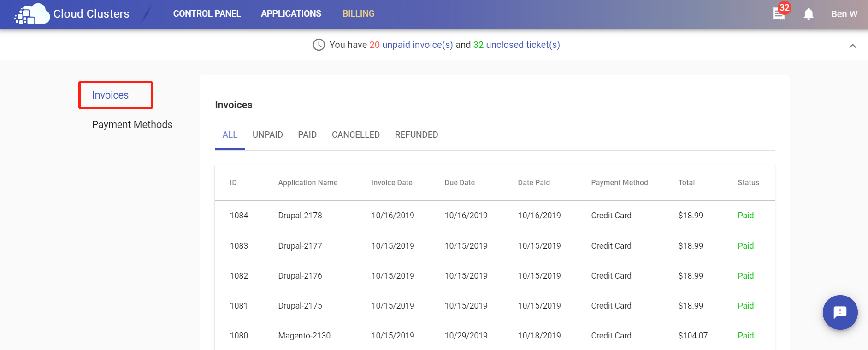Screen dimensions: 868x350
Task: Click application name Drupal-2177
Action: click(x=300, y=246)
